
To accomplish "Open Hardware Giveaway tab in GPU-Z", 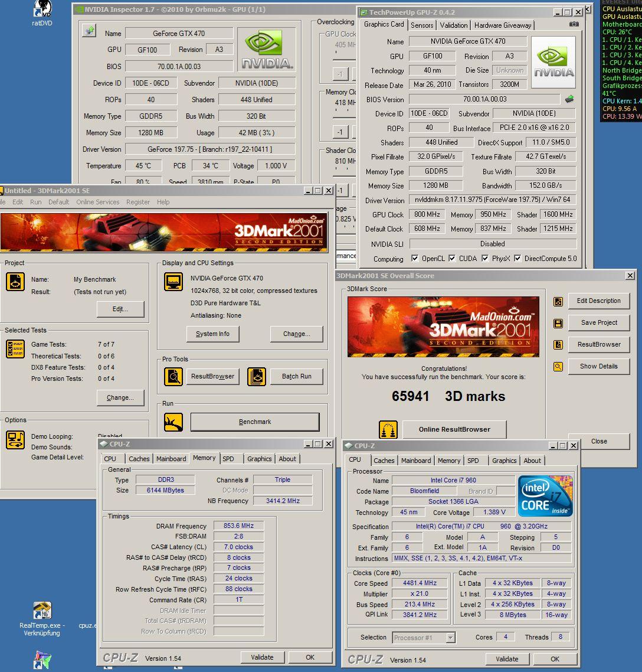I will tap(502, 25).
